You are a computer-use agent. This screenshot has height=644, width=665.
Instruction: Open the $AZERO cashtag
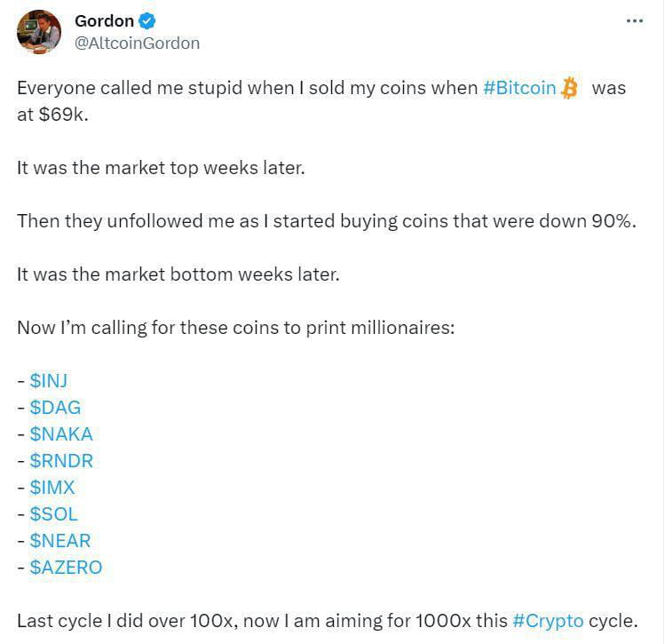click(66, 567)
